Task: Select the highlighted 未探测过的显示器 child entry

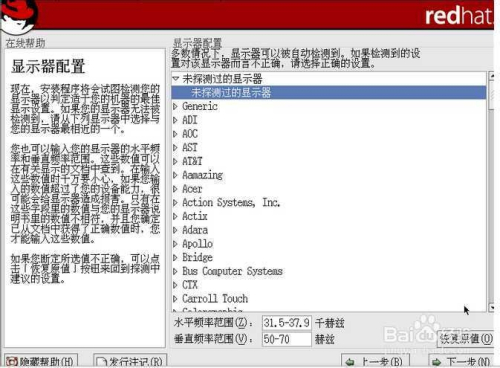Action: 329,92
